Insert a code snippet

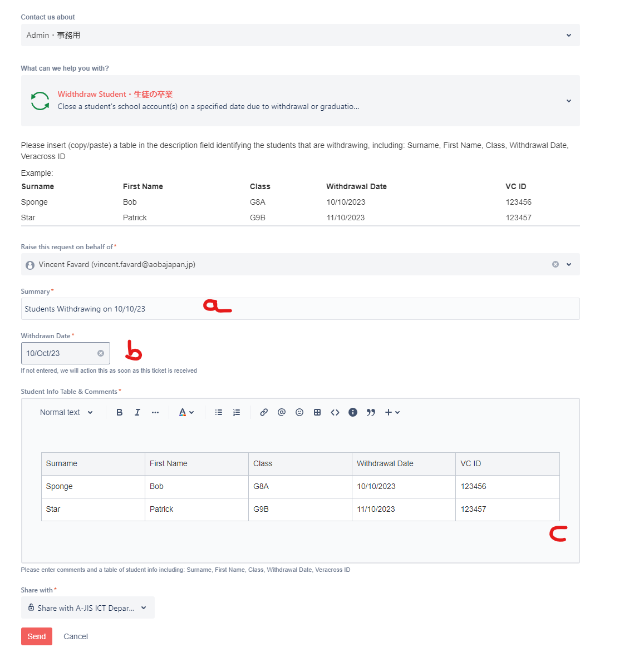(335, 412)
